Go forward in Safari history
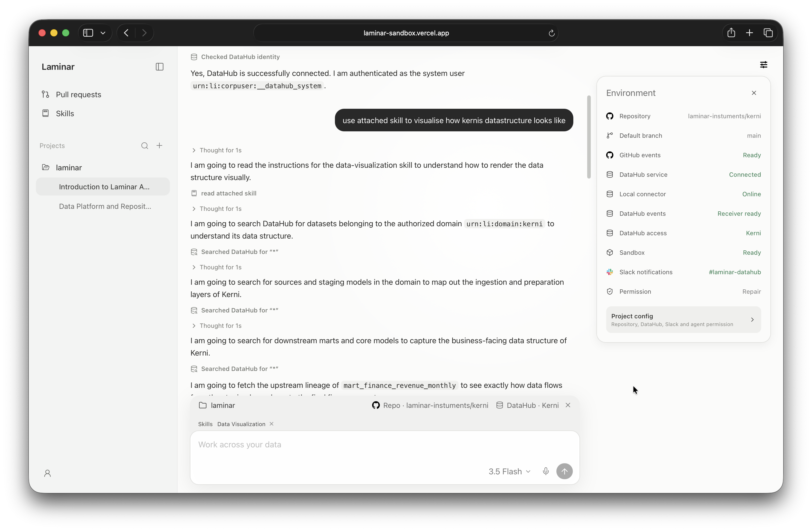The width and height of the screenshot is (812, 531). tap(144, 33)
